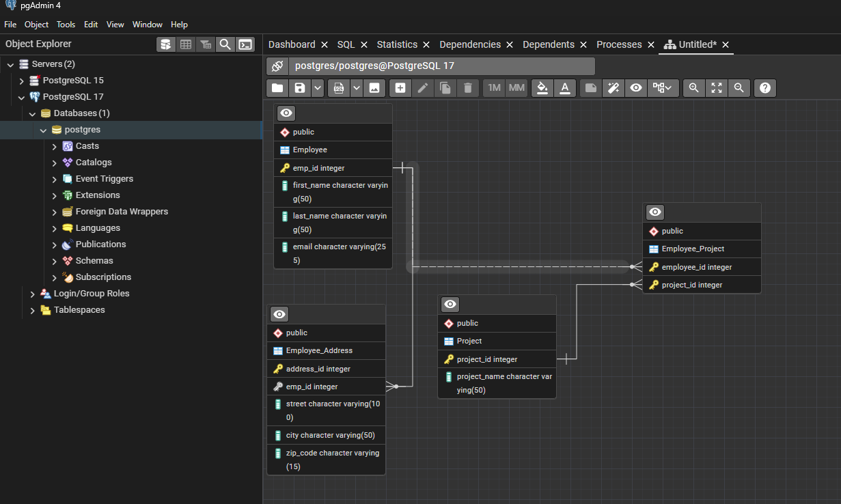The image size is (841, 504).
Task: Toggle details eye on Employee table
Action: coord(286,113)
